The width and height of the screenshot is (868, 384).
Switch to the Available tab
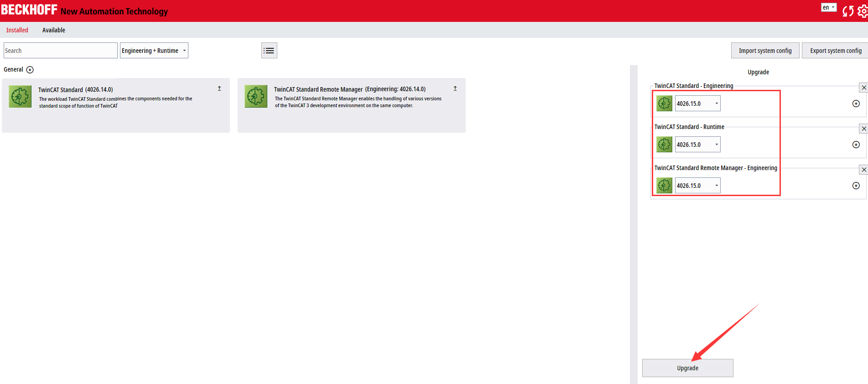[54, 30]
